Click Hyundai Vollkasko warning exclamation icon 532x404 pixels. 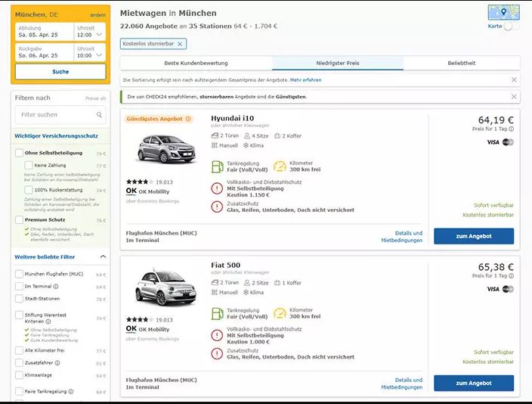tap(217, 188)
